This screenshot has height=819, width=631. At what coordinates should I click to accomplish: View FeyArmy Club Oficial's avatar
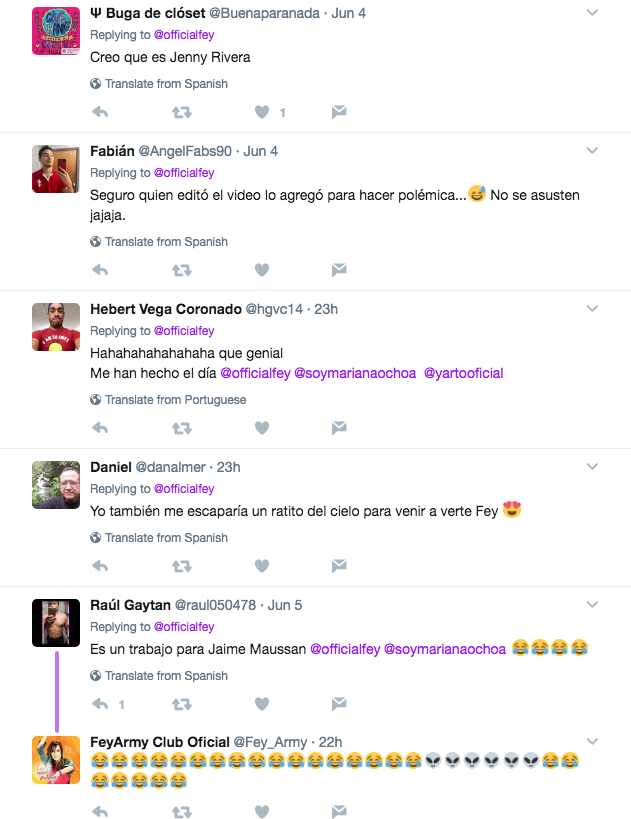pos(56,759)
